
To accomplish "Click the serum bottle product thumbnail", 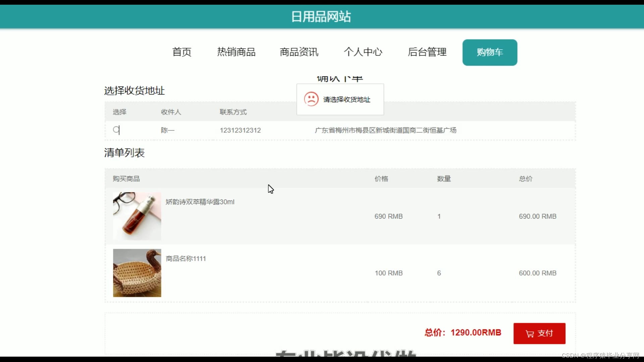I will [x=137, y=216].
